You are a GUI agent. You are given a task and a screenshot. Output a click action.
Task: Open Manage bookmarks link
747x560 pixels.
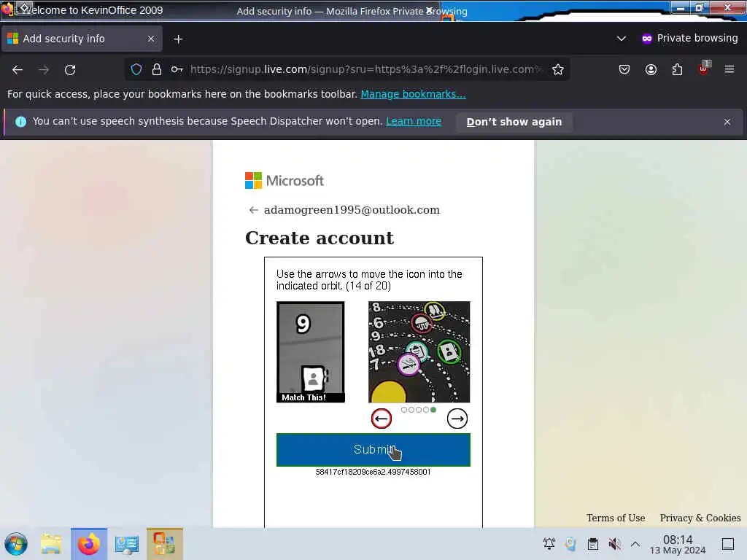pyautogui.click(x=413, y=94)
